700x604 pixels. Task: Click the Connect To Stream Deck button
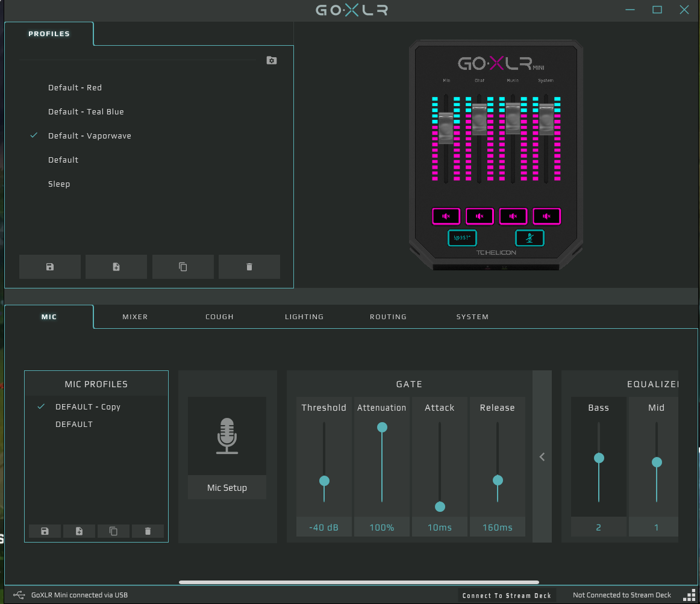[507, 595]
